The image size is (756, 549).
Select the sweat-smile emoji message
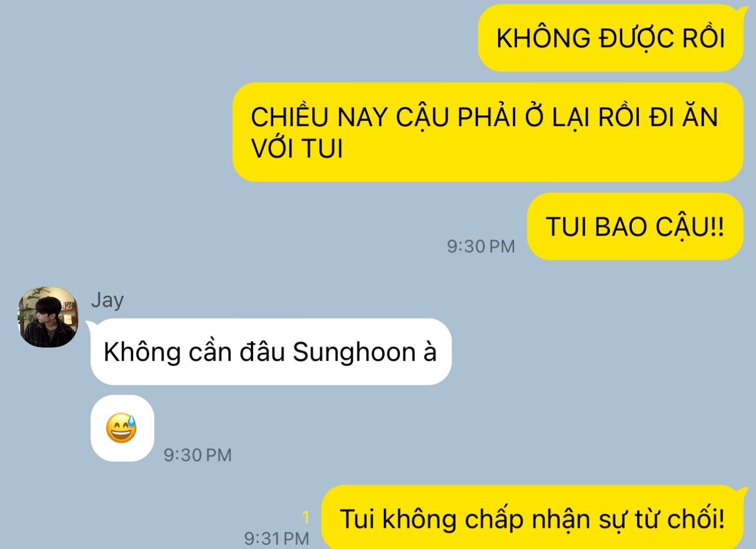pyautogui.click(x=122, y=428)
